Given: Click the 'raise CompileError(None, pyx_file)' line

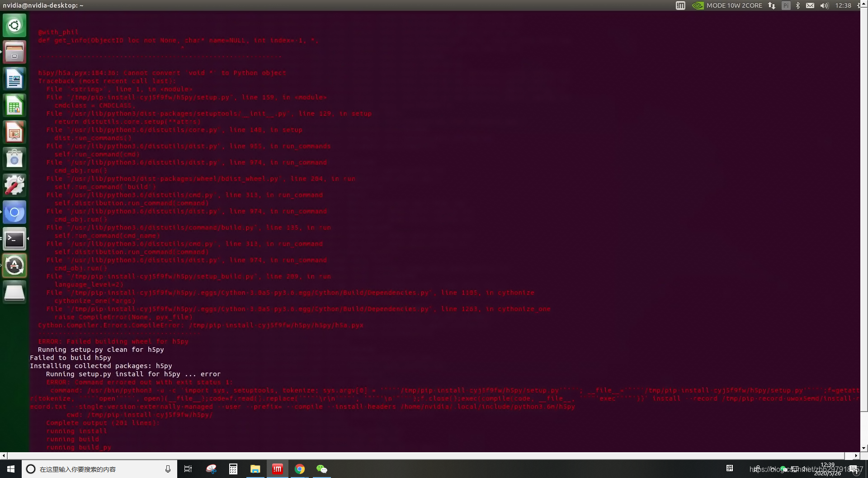Looking at the screenshot, I should tap(123, 317).
